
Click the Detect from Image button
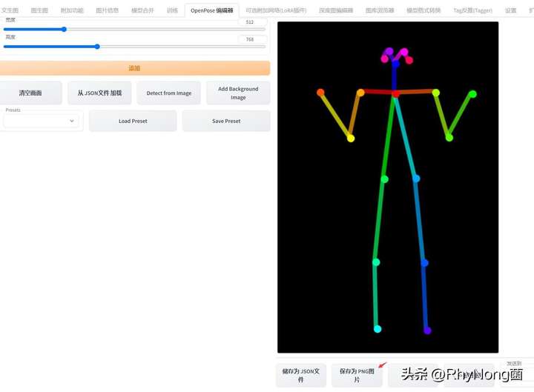tap(169, 93)
